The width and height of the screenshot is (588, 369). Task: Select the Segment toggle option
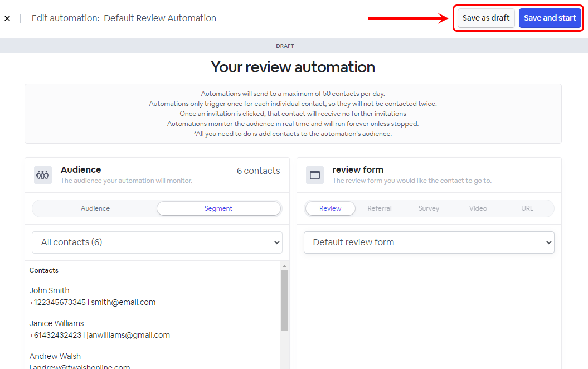[218, 208]
